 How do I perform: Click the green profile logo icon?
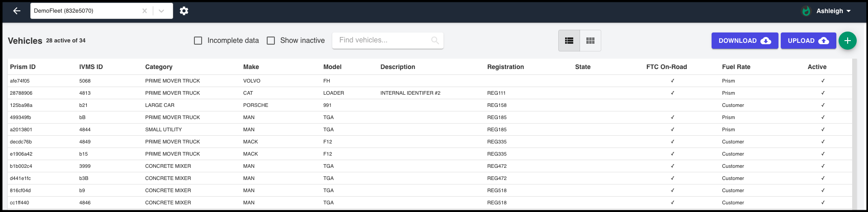tap(806, 11)
